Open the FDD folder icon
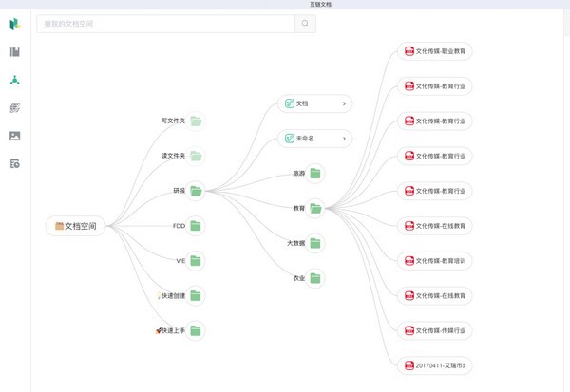The height and width of the screenshot is (392, 570). tap(196, 226)
